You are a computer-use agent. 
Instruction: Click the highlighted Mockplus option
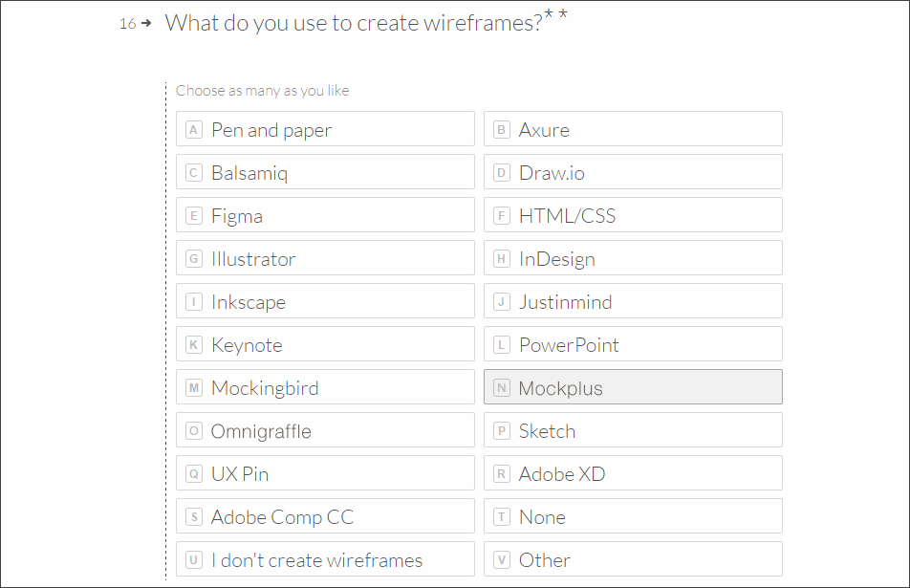pyautogui.click(x=633, y=387)
